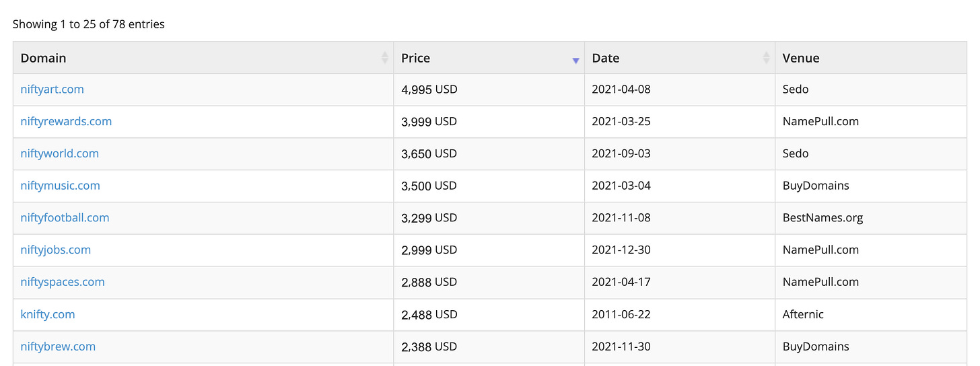Open the niftyrewards.com link
Screen dimensions: 980x366
(66, 122)
